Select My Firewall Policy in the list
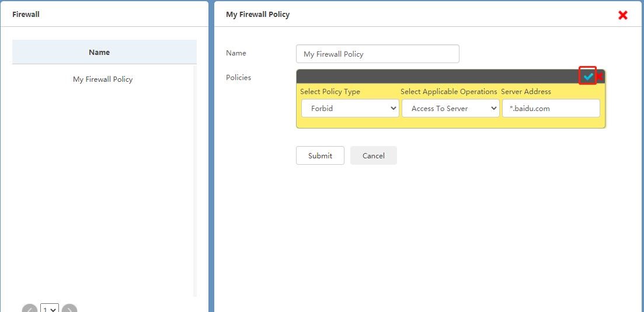The height and width of the screenshot is (312, 644). [x=103, y=79]
